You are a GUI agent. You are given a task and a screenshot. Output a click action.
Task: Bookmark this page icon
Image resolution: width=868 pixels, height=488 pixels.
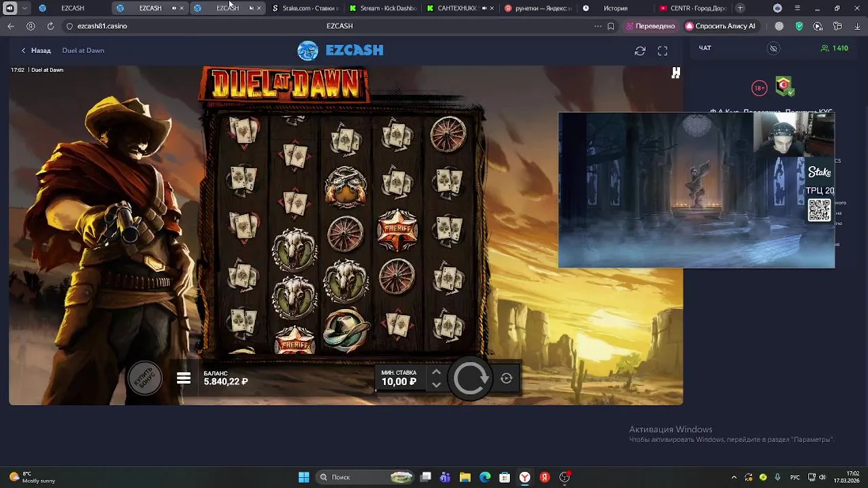pos(611,26)
